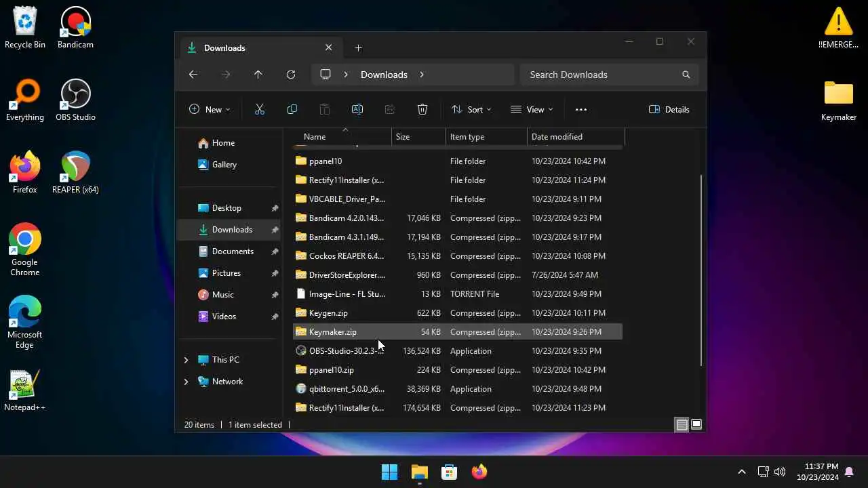Sort by Name column header

tap(342, 137)
